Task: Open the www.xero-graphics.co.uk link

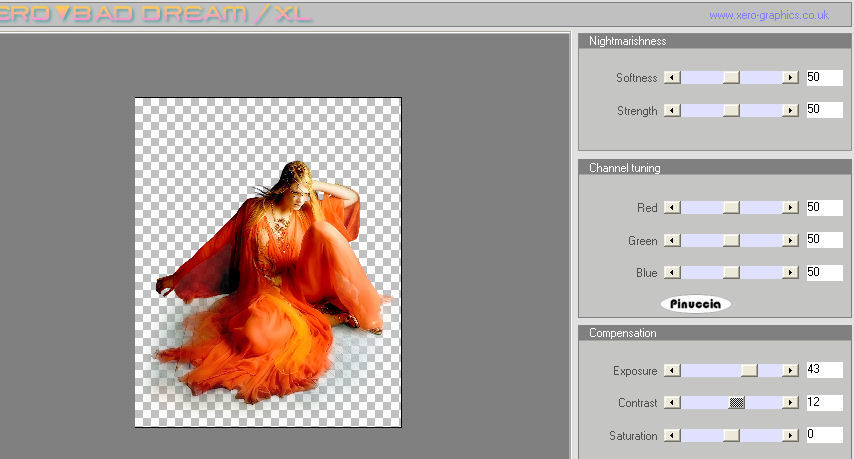Action: (769, 15)
